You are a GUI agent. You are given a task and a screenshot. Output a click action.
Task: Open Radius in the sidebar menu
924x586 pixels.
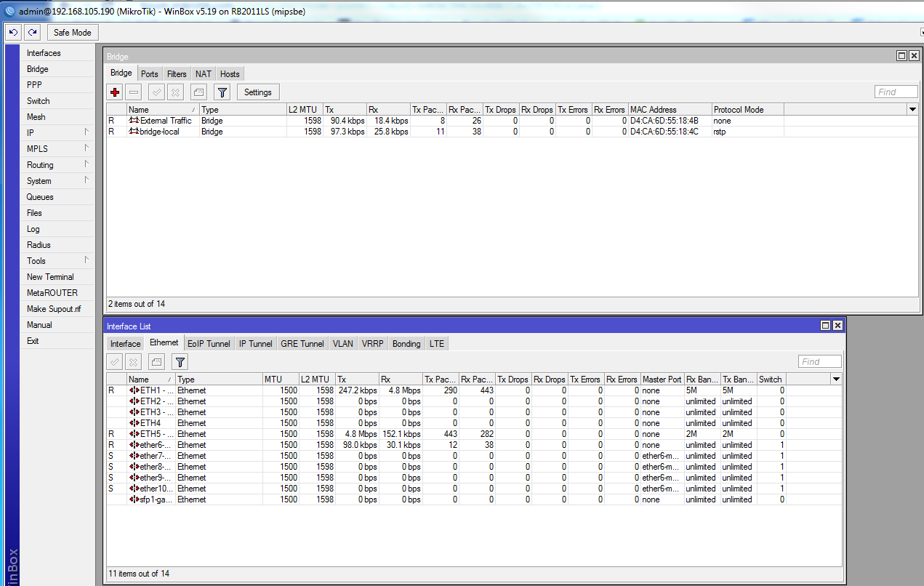[57, 245]
